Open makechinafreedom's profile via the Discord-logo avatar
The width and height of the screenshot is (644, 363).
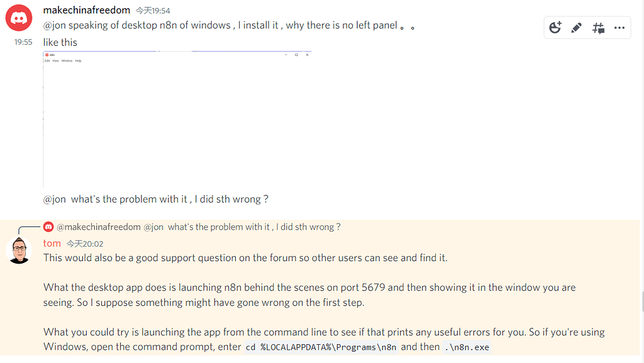tap(19, 17)
